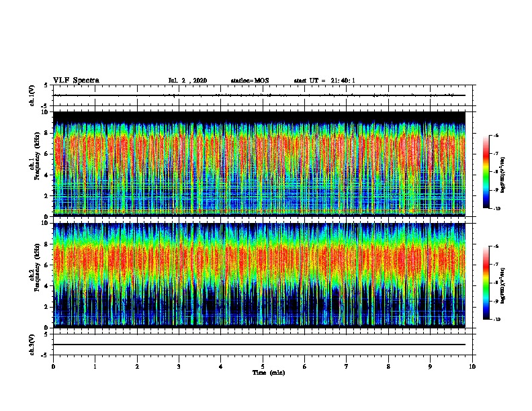532x411 pixels.
Task: Click inside the ch.2 spectrogram panel
Action: (x=259, y=275)
